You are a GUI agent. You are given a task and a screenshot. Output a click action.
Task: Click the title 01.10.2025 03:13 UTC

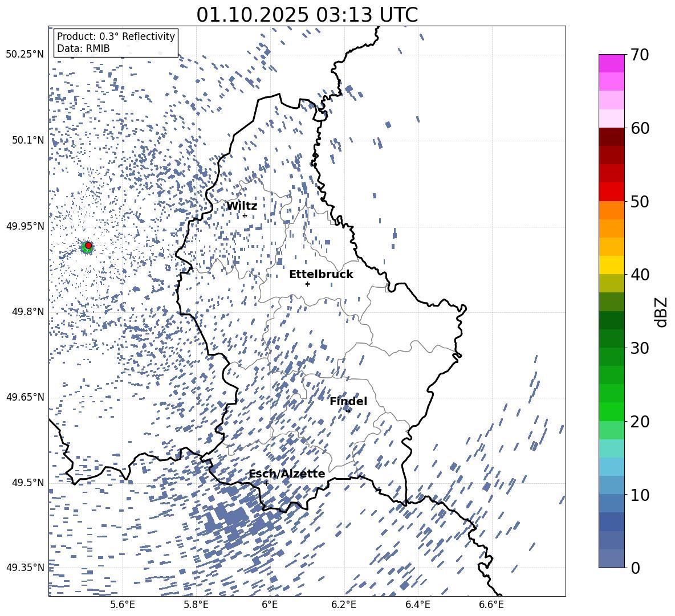point(307,15)
